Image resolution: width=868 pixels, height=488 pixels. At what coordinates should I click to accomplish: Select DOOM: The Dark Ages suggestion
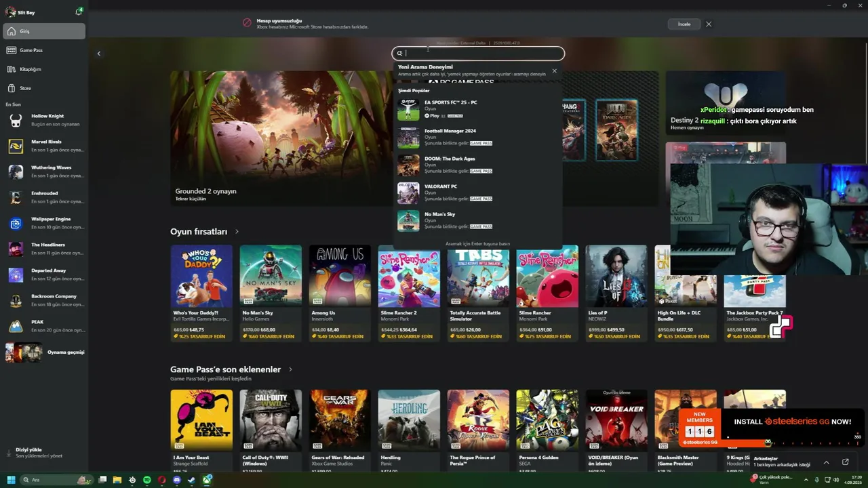point(478,165)
